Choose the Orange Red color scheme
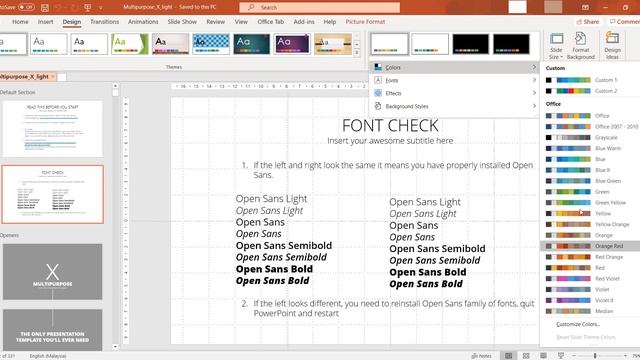Image resolution: width=640 pixels, height=360 pixels. [x=590, y=246]
